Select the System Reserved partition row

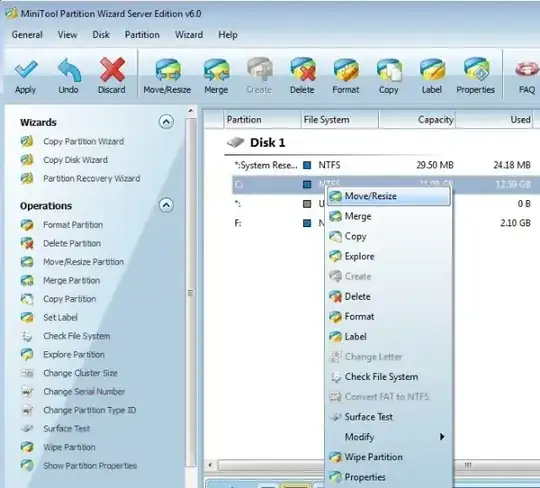coord(382,165)
